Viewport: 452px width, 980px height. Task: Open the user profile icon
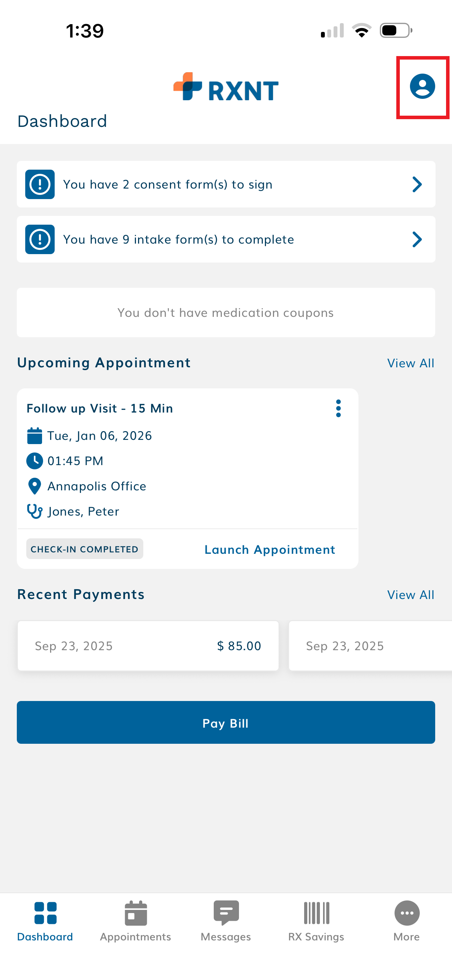point(422,87)
